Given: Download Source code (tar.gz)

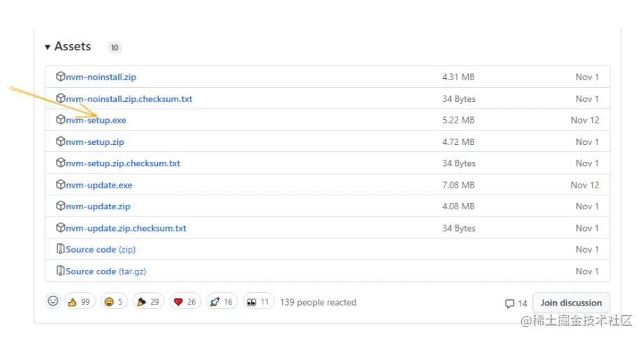Looking at the screenshot, I should pyautogui.click(x=106, y=271).
